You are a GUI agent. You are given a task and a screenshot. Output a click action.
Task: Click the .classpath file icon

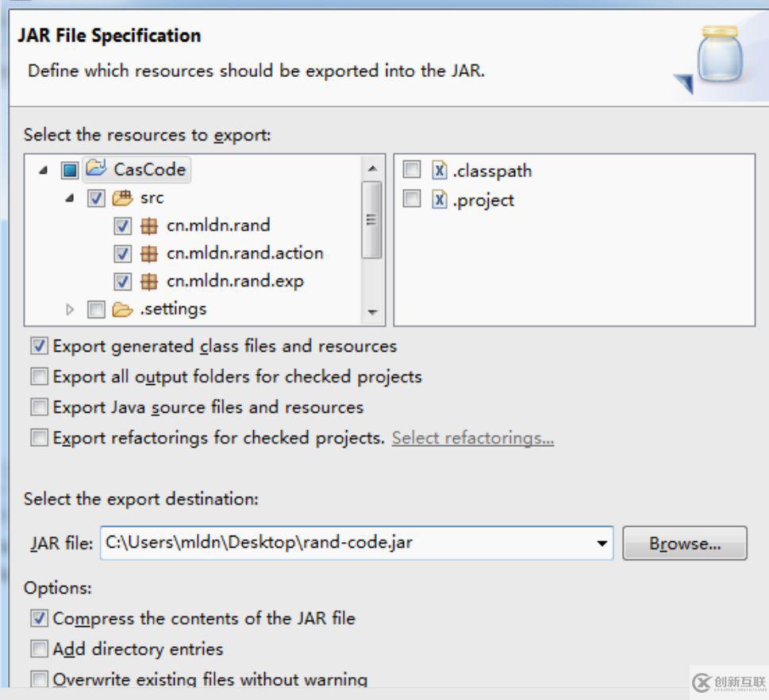[440, 171]
